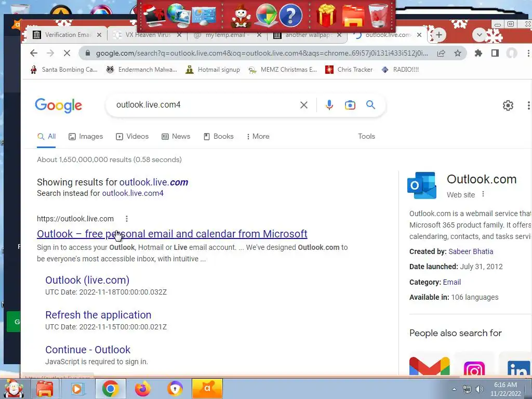This screenshot has height=399, width=532.
Task: Open MEMZ Christmas E... bookmark
Action: click(x=283, y=70)
